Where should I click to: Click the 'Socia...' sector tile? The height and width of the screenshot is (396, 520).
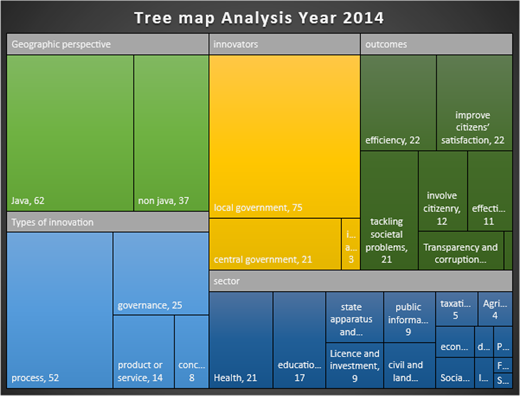(x=455, y=373)
